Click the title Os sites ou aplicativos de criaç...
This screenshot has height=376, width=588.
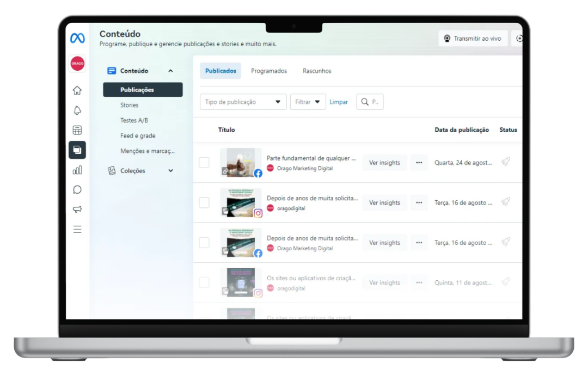pyautogui.click(x=311, y=278)
